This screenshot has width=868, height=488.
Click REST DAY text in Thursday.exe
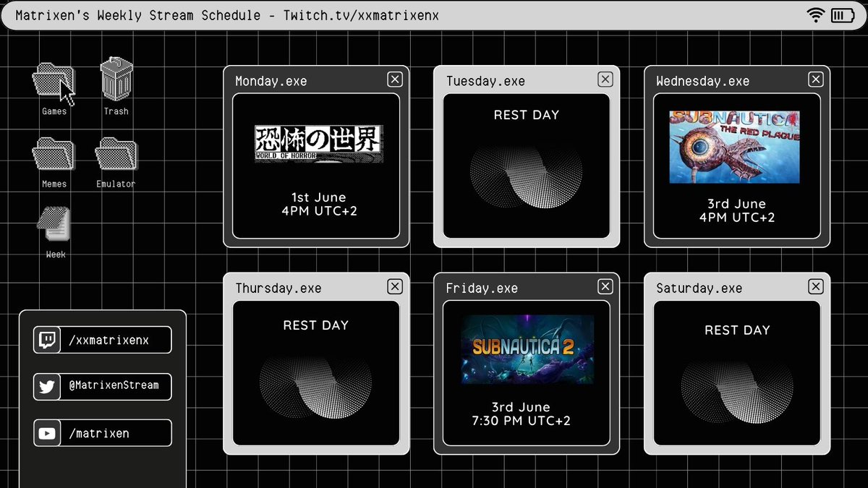pyautogui.click(x=316, y=325)
